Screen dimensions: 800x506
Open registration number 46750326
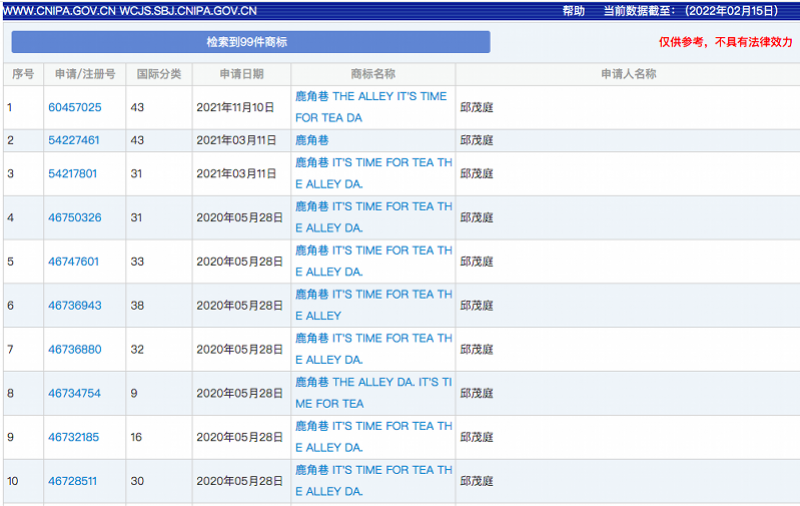click(74, 217)
